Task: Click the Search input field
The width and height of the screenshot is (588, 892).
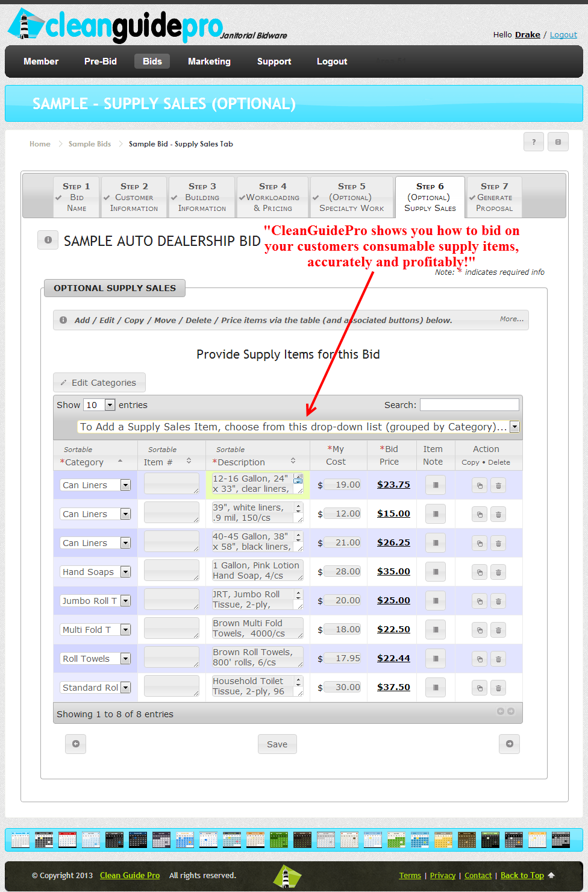Action: (x=469, y=405)
